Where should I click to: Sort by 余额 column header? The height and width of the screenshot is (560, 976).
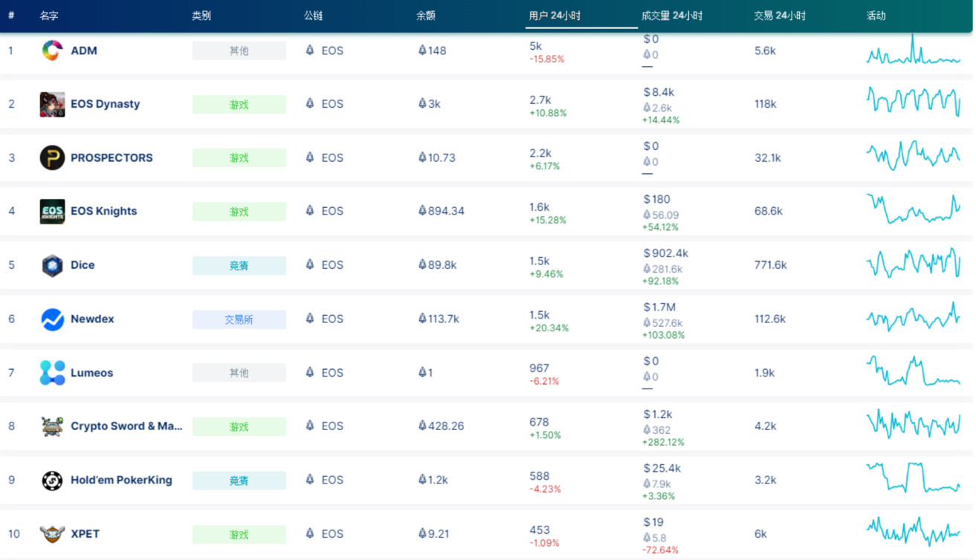pos(426,16)
